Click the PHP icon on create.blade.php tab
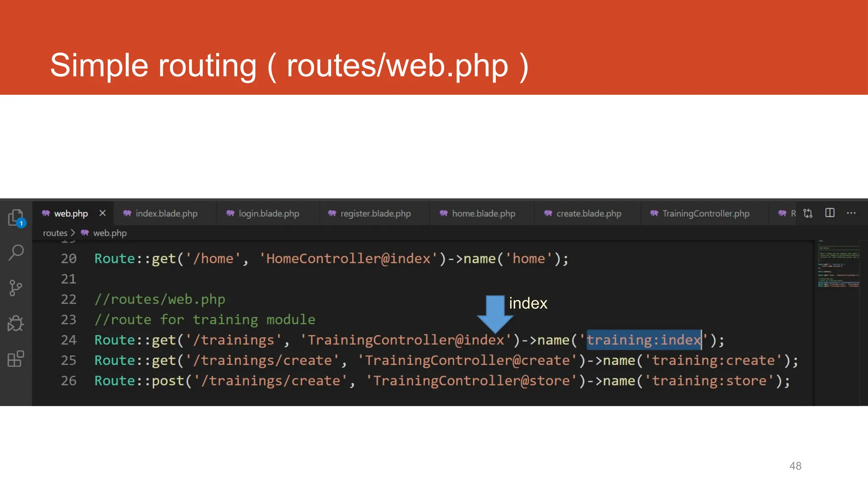The width and height of the screenshot is (868, 488). (x=548, y=213)
